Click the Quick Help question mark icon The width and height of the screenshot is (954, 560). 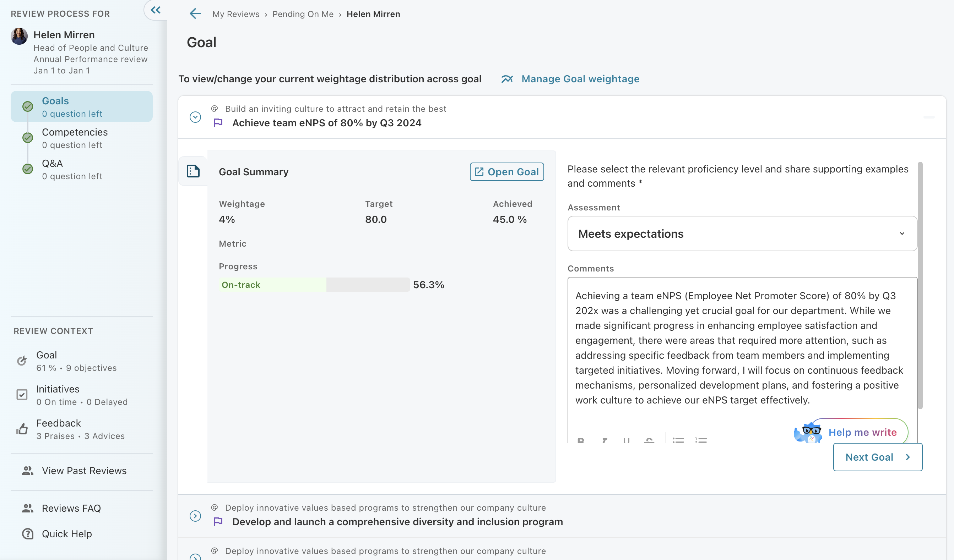pos(28,533)
